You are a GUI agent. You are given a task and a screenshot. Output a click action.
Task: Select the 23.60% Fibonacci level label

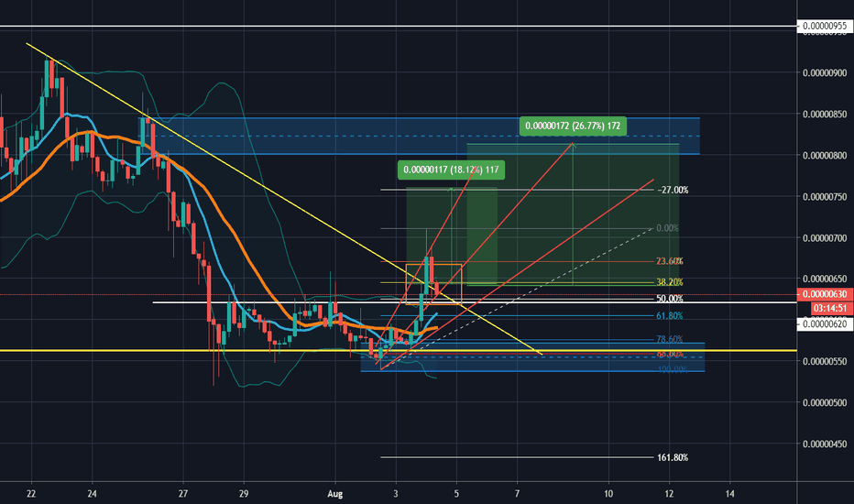(670, 261)
